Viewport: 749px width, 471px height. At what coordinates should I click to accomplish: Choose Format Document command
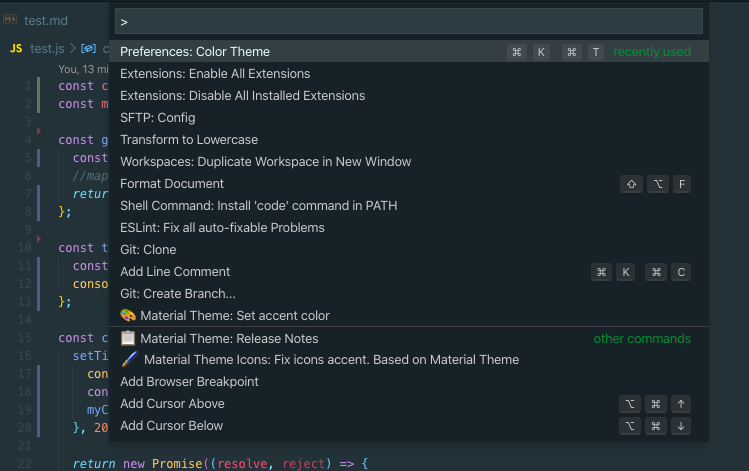point(408,183)
